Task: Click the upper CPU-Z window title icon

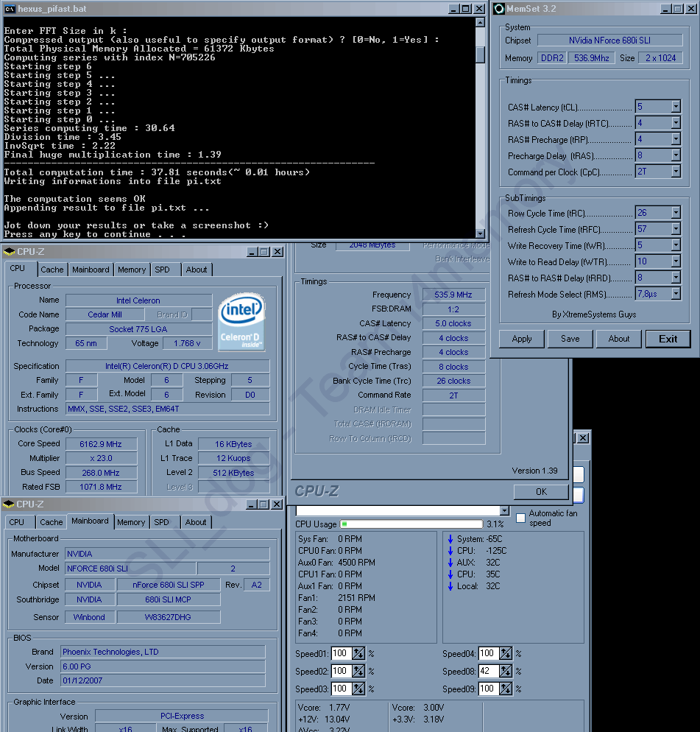Action: click(9, 252)
